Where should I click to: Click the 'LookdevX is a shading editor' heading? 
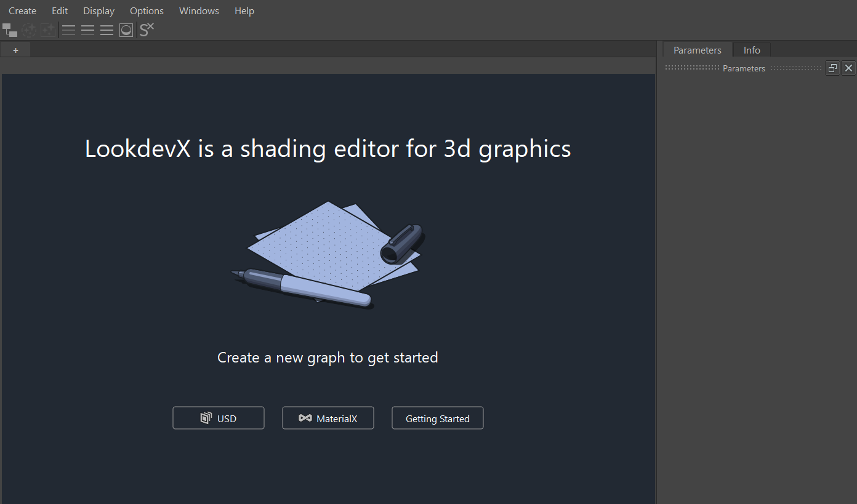[328, 148]
